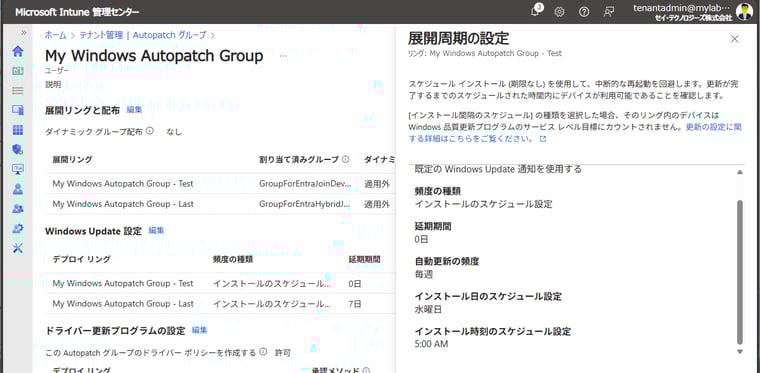Click インストールのスケジュール設定 value in panel
Viewport: 760px width, 373px height.
click(x=484, y=204)
